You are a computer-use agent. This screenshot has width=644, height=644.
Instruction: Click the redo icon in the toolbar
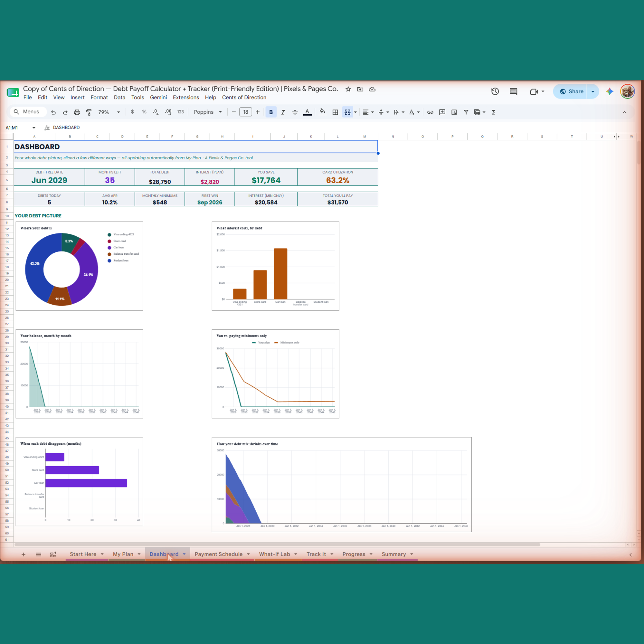point(65,112)
